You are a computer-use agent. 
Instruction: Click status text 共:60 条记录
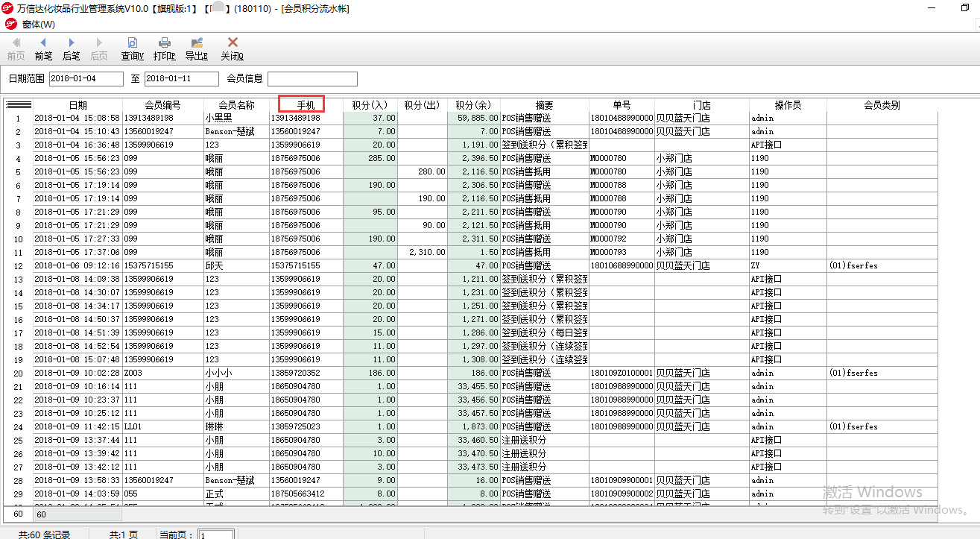(x=44, y=535)
